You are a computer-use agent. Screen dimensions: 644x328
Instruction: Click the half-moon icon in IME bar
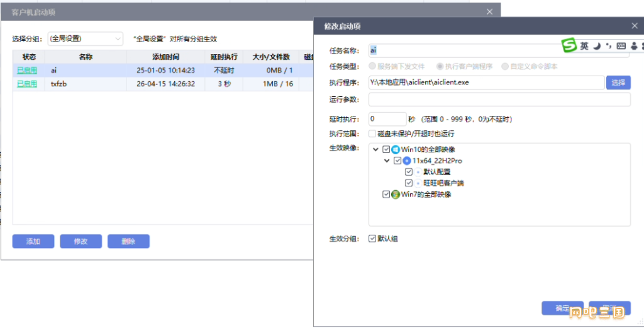pyautogui.click(x=597, y=46)
